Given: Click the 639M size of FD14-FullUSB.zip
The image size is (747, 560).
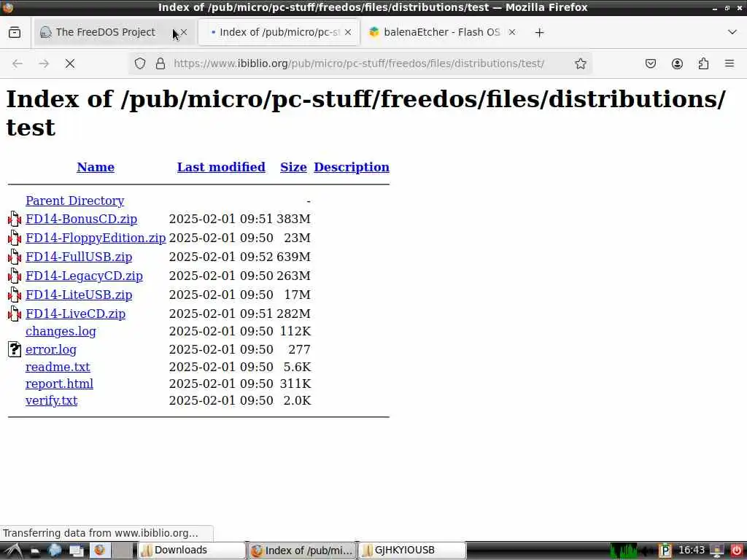Looking at the screenshot, I should point(293,257).
